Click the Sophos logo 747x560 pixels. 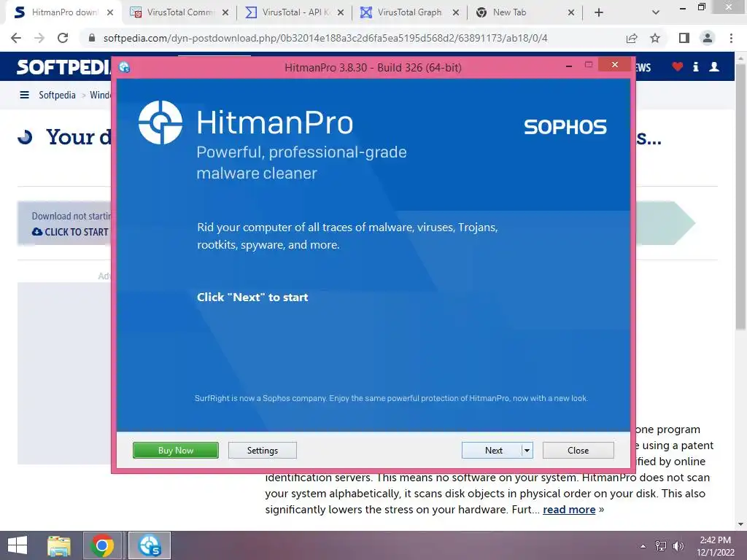[x=565, y=127]
